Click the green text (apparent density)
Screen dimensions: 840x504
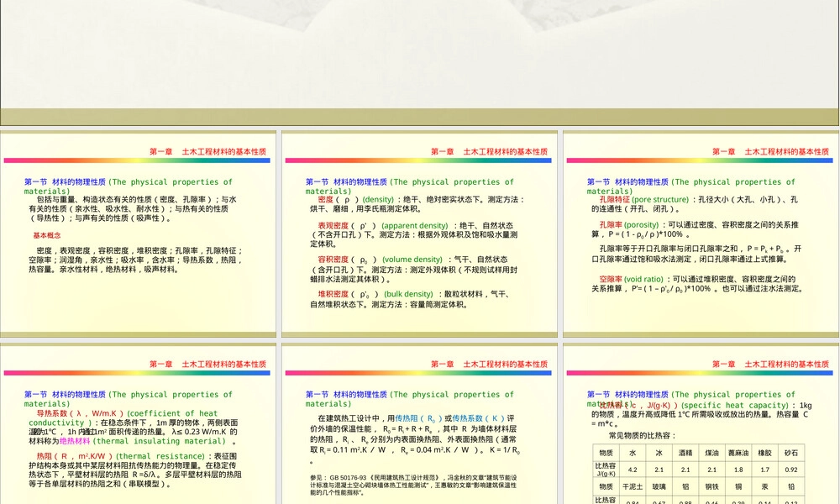415,225
